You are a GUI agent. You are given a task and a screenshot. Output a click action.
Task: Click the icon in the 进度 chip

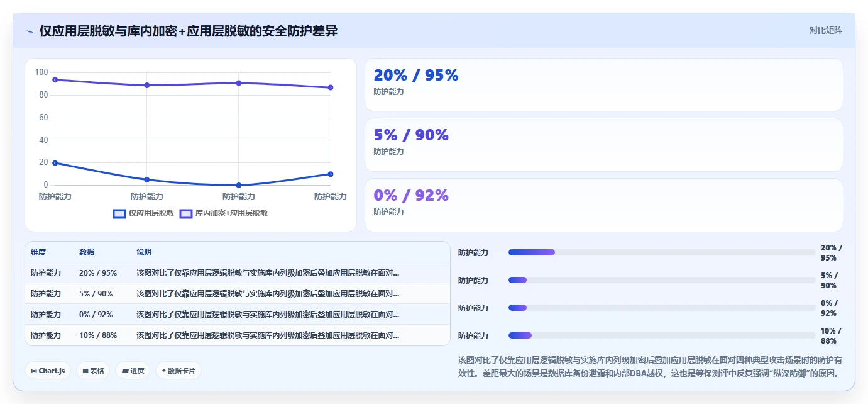125,371
